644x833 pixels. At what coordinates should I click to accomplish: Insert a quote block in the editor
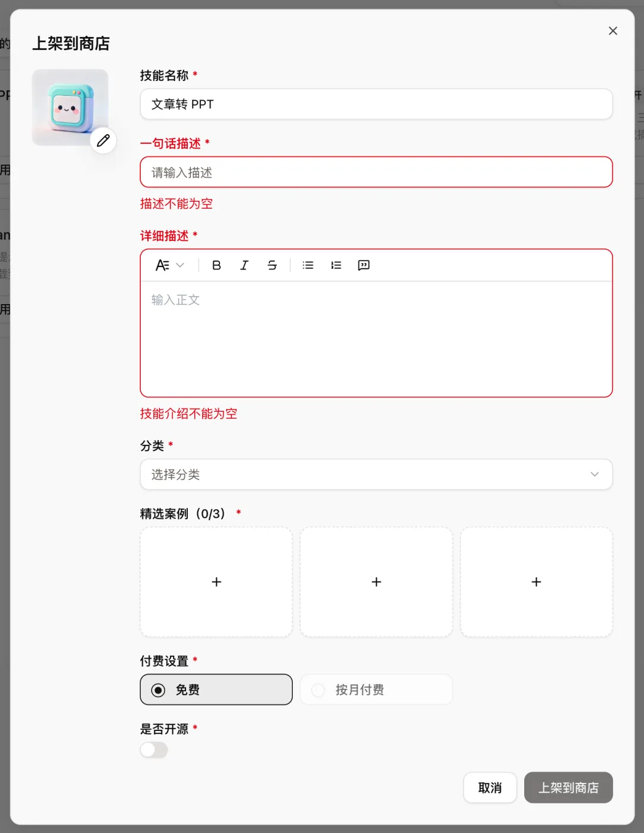(x=364, y=265)
